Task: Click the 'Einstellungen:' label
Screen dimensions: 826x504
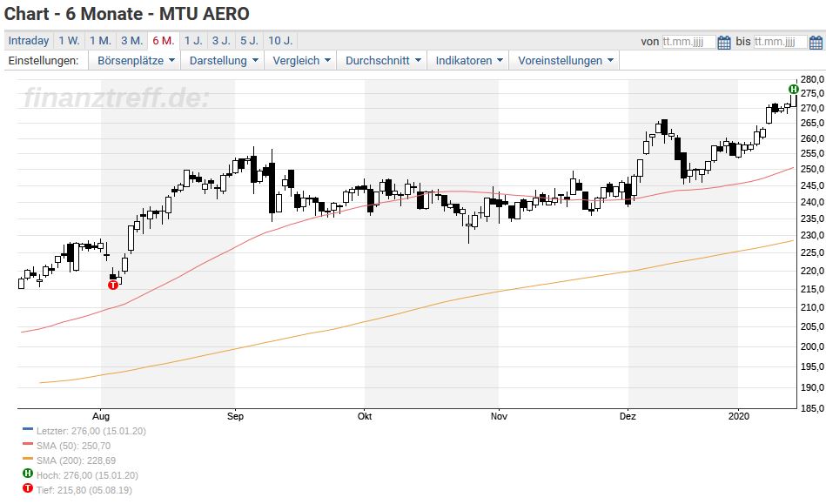Action: (x=44, y=61)
